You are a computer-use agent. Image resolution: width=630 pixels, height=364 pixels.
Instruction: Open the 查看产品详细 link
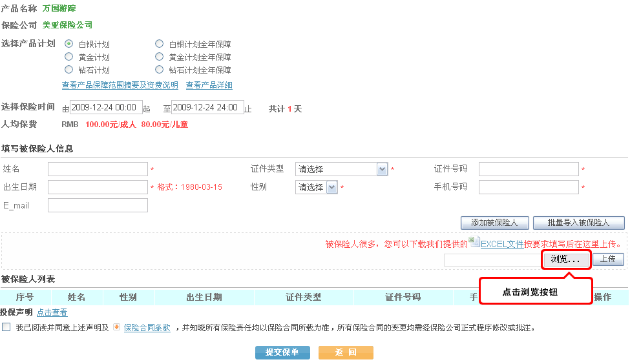coord(209,85)
